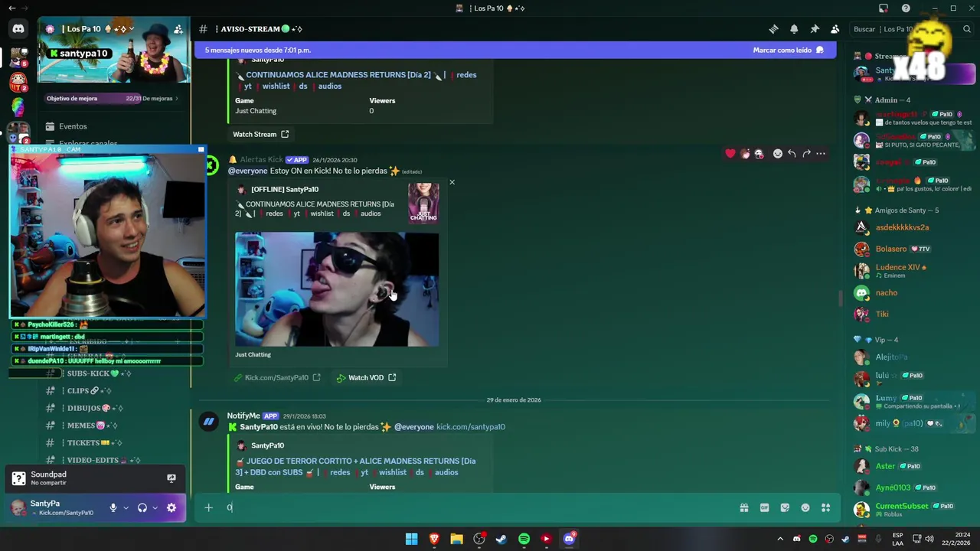Show hidden system tray icons
This screenshot has width=980, height=551.
click(780, 539)
